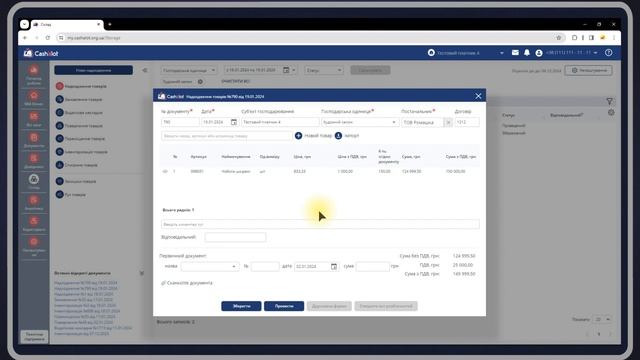
Task: Open the filter funnel icon above the table
Action: click(x=609, y=101)
